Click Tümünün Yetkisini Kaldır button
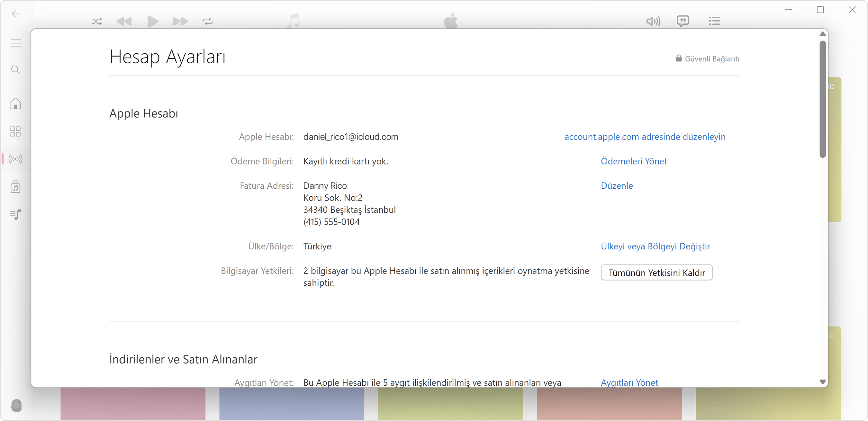Image resolution: width=868 pixels, height=421 pixels. pyautogui.click(x=657, y=273)
